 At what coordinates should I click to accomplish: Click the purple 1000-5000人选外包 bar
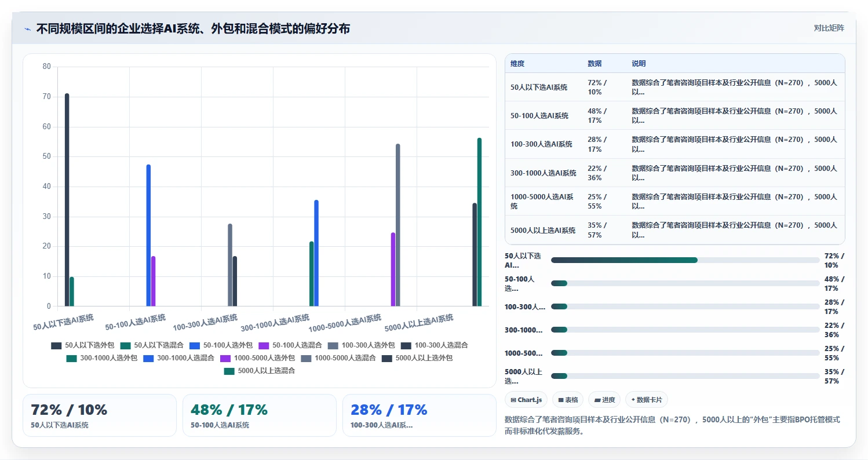click(393, 269)
